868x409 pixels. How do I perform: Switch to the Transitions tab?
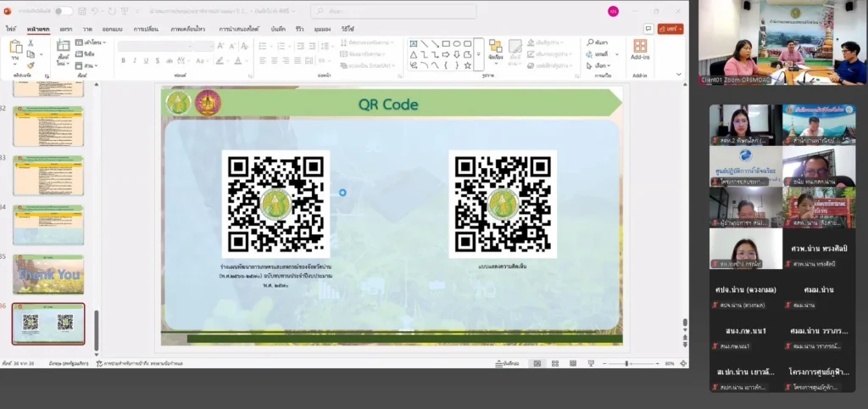click(x=146, y=29)
